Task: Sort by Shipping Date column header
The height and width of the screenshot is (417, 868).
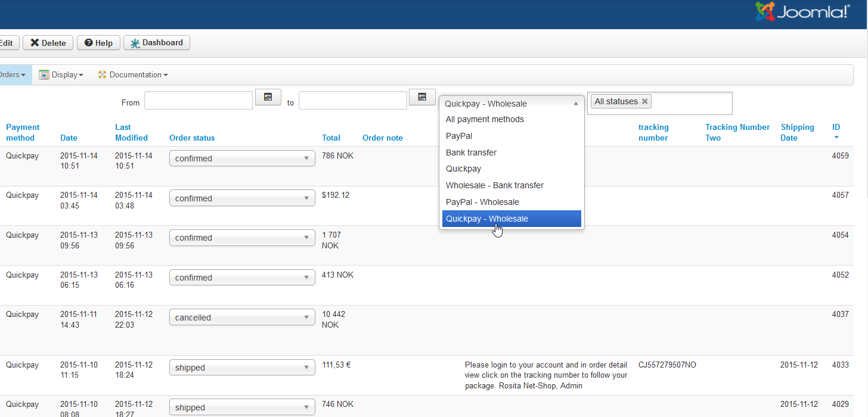Action: [x=797, y=132]
